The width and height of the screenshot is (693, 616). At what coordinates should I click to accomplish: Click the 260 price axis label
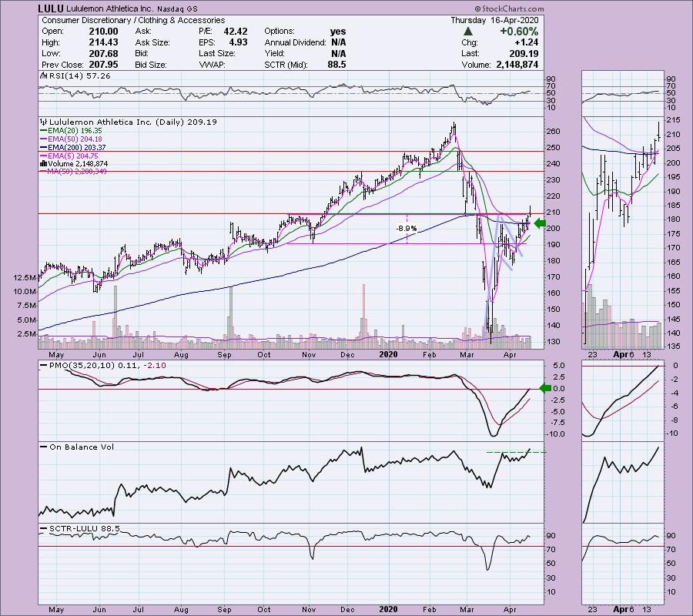tap(554, 131)
